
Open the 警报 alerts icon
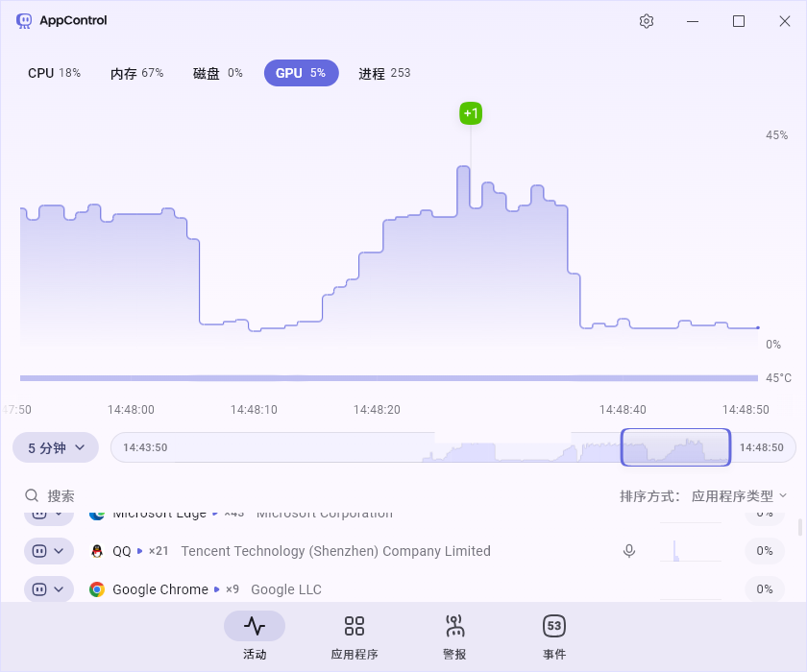[454, 627]
